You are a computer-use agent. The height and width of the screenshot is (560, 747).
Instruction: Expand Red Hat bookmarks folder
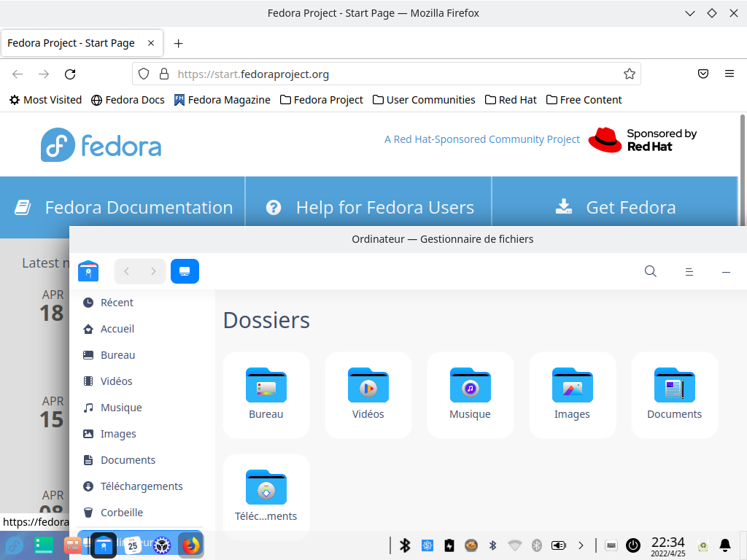pyautogui.click(x=511, y=100)
